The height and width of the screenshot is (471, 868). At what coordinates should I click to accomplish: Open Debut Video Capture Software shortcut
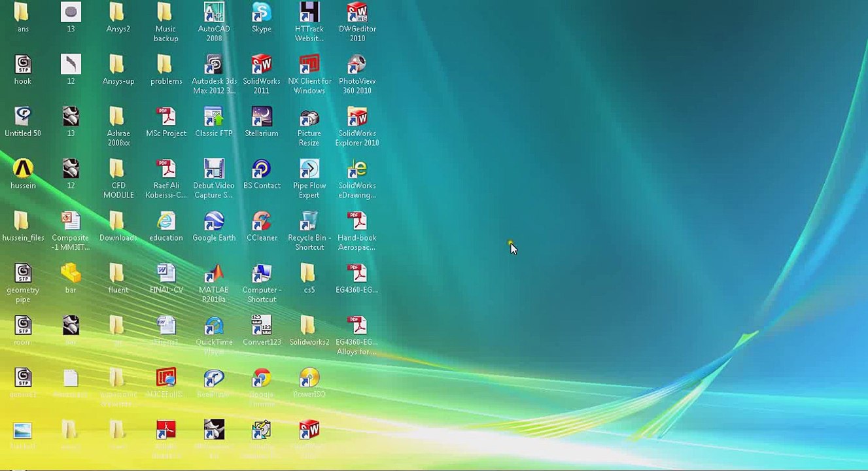[x=214, y=169]
